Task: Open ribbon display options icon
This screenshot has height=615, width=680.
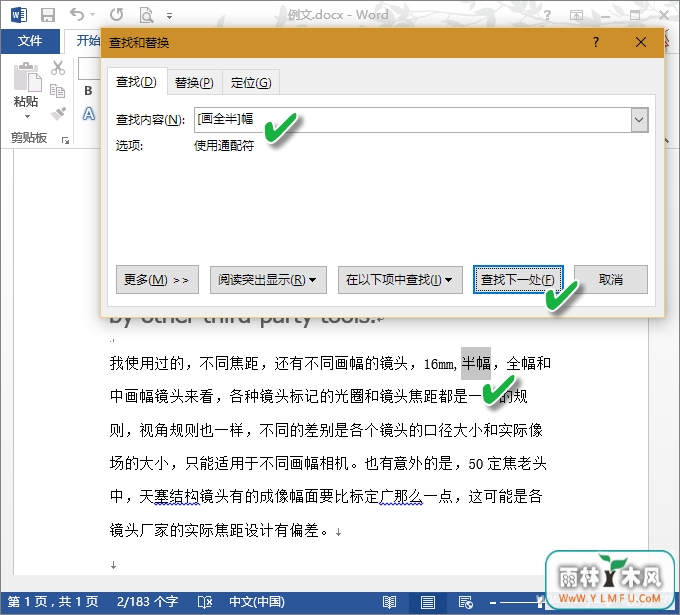Action: click(576, 15)
